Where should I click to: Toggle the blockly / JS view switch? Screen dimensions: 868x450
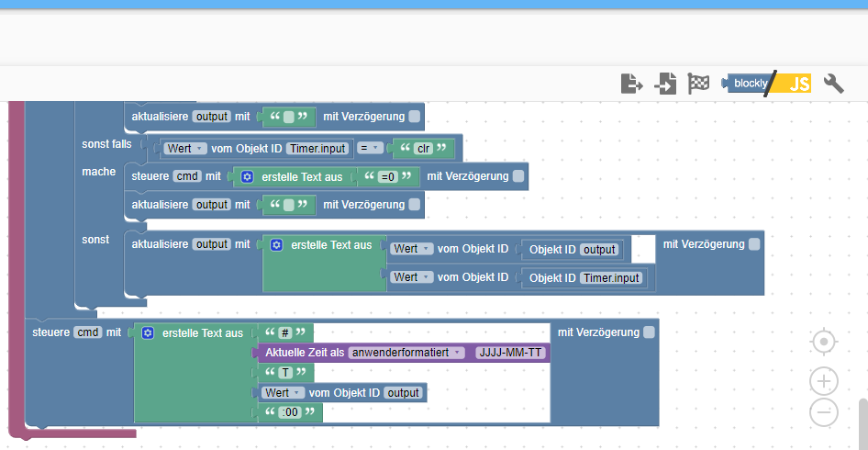766,84
